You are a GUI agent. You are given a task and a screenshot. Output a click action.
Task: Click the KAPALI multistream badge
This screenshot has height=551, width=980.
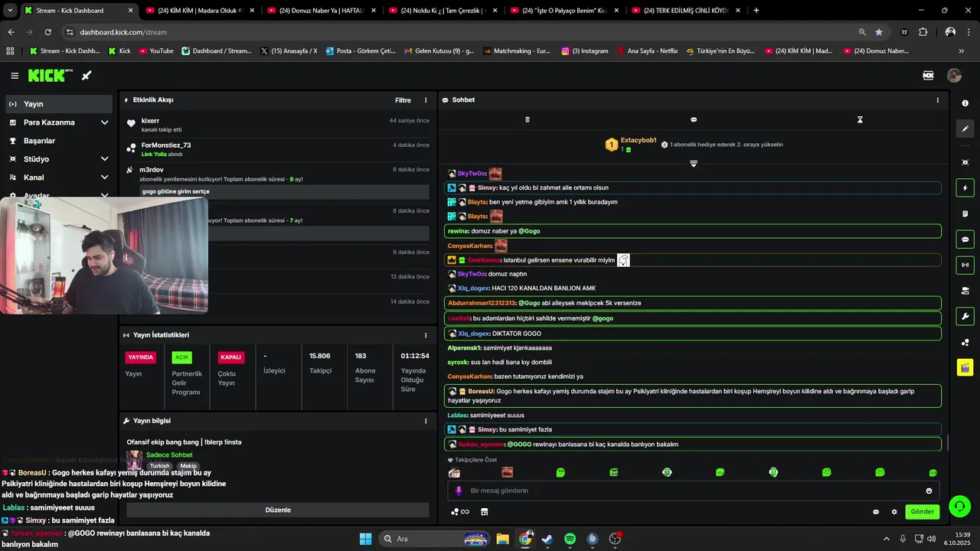pos(230,357)
